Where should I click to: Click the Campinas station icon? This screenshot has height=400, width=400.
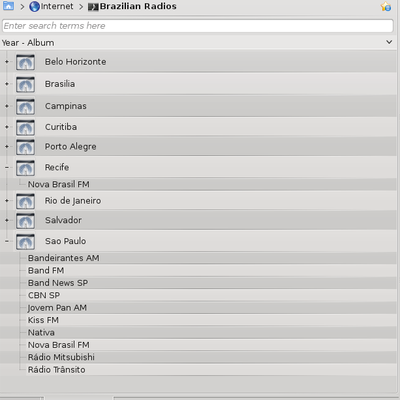pos(25,107)
